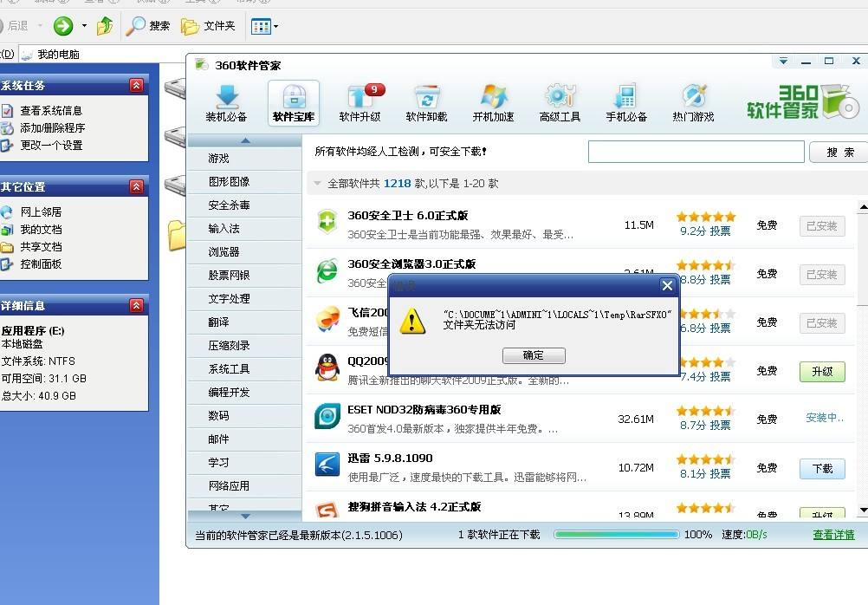The height and width of the screenshot is (605, 868).
Task: Click the software search input field
Action: click(696, 152)
